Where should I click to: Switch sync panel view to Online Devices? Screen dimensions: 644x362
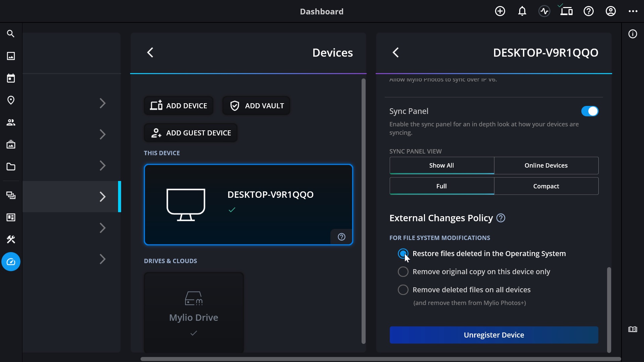[x=546, y=166]
